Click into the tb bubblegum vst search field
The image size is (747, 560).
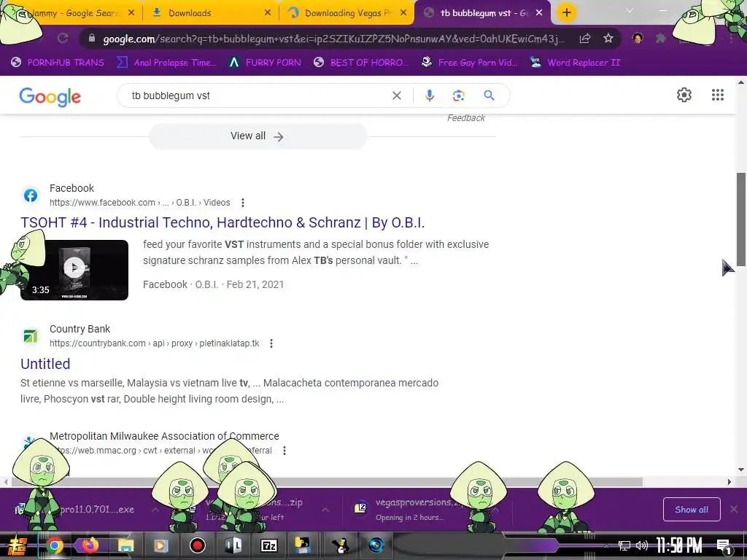258,96
